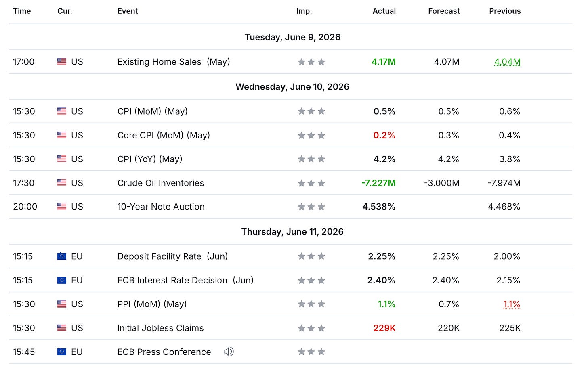588x373 pixels.
Task: Click the Forecast column header
Action: click(444, 11)
